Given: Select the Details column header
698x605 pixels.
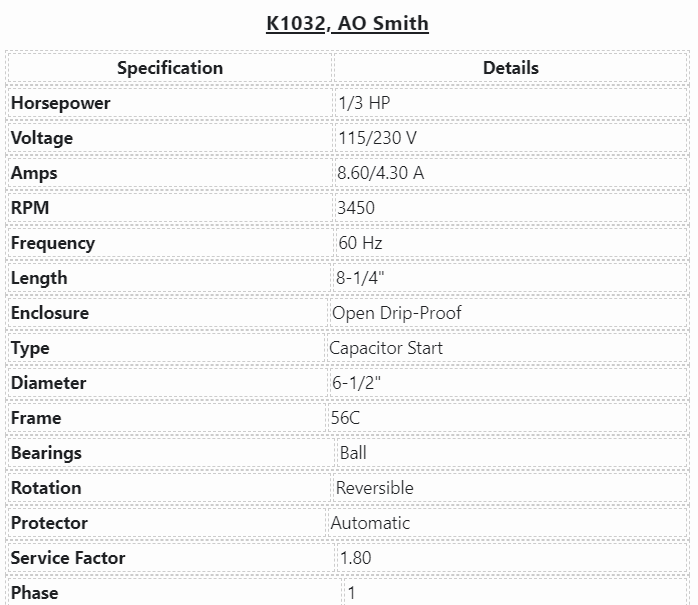Looking at the screenshot, I should click(x=510, y=68).
